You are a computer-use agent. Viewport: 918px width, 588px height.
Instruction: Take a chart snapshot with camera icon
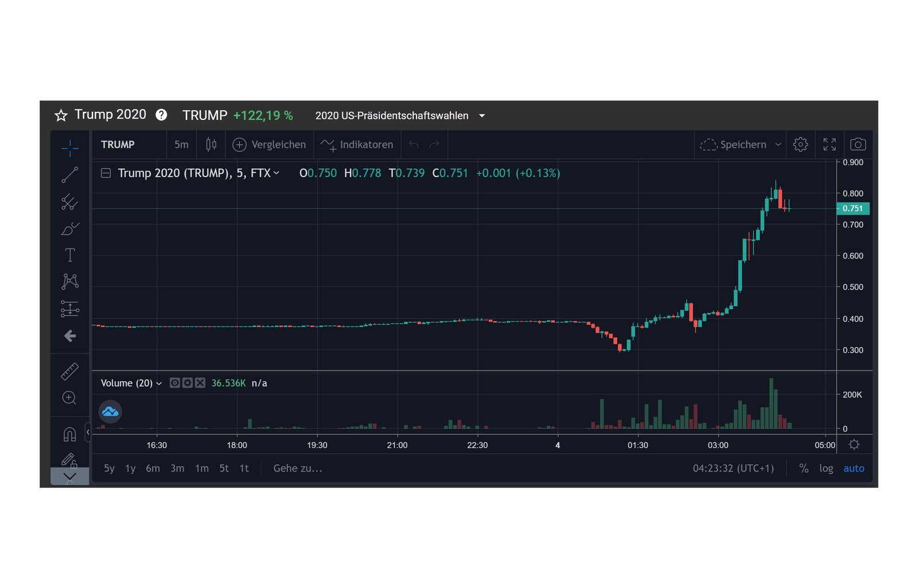click(x=858, y=145)
